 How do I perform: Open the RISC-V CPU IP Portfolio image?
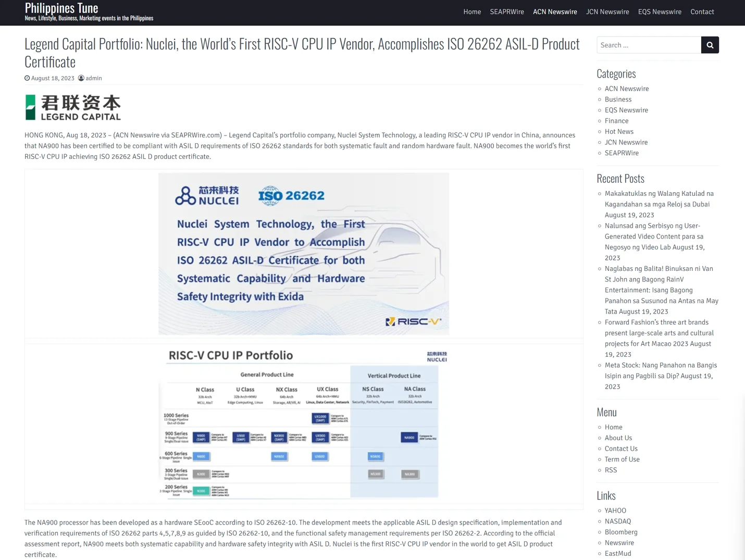[304, 423]
